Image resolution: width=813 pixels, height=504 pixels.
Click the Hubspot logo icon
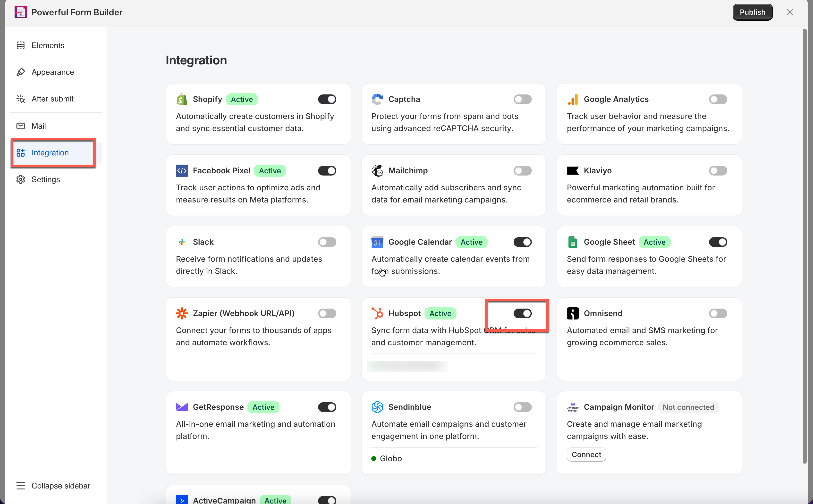click(377, 313)
